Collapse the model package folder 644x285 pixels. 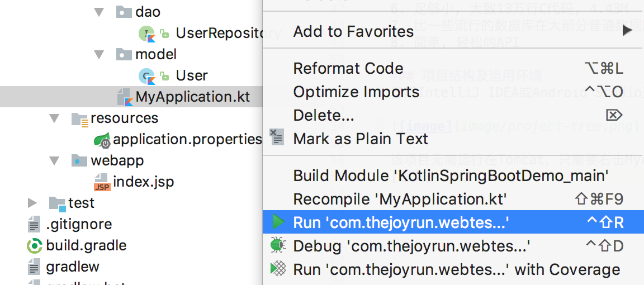(x=100, y=54)
